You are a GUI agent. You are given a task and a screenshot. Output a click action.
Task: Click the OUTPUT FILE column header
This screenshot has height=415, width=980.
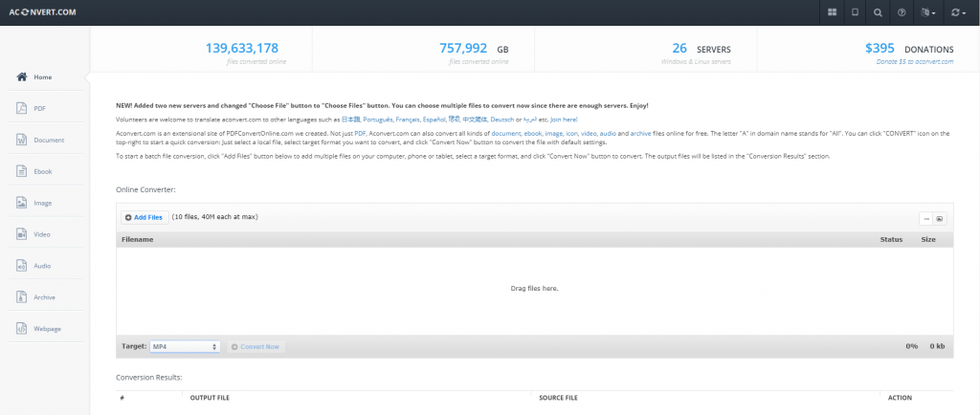pyautogui.click(x=210, y=398)
